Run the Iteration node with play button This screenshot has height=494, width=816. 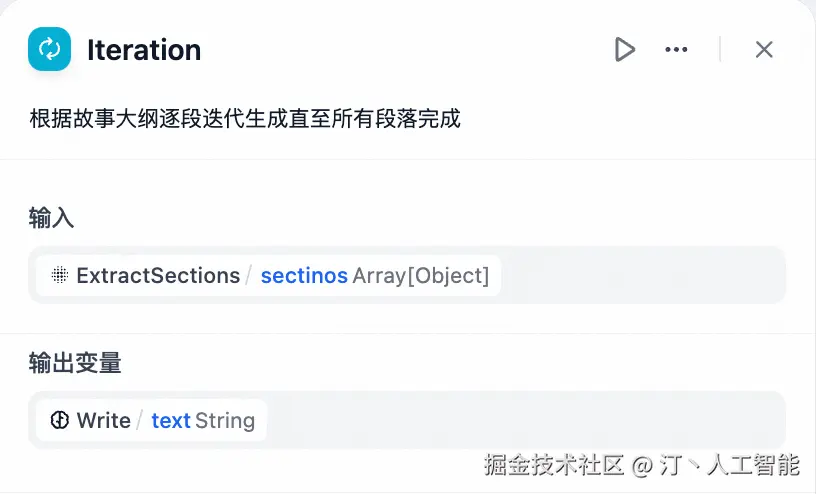pos(625,49)
